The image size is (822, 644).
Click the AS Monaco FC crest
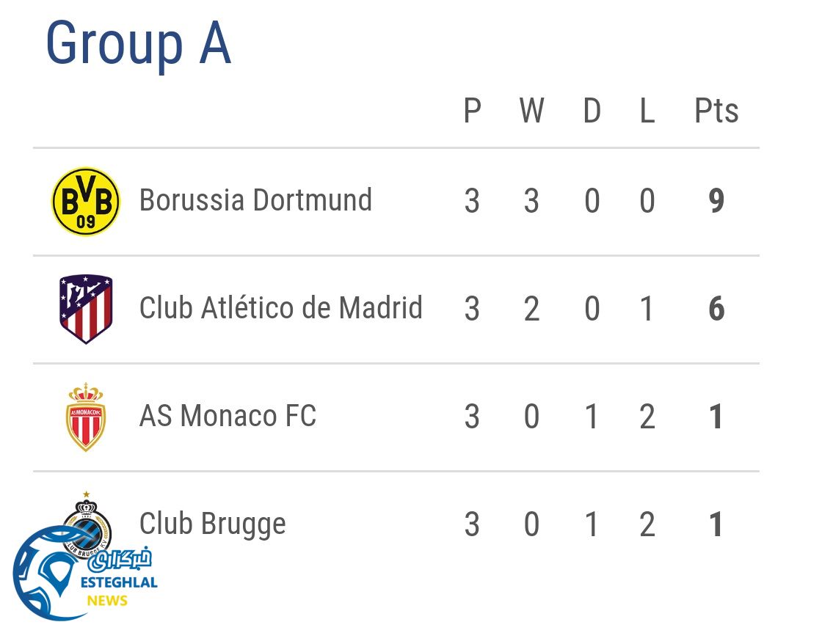click(x=86, y=417)
